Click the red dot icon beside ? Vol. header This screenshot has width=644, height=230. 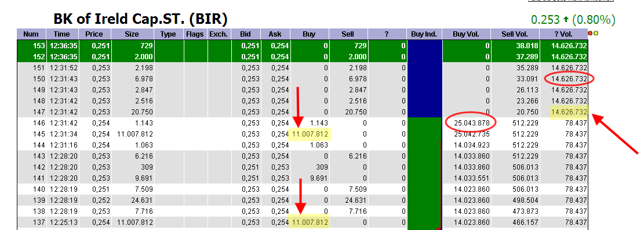pos(590,33)
